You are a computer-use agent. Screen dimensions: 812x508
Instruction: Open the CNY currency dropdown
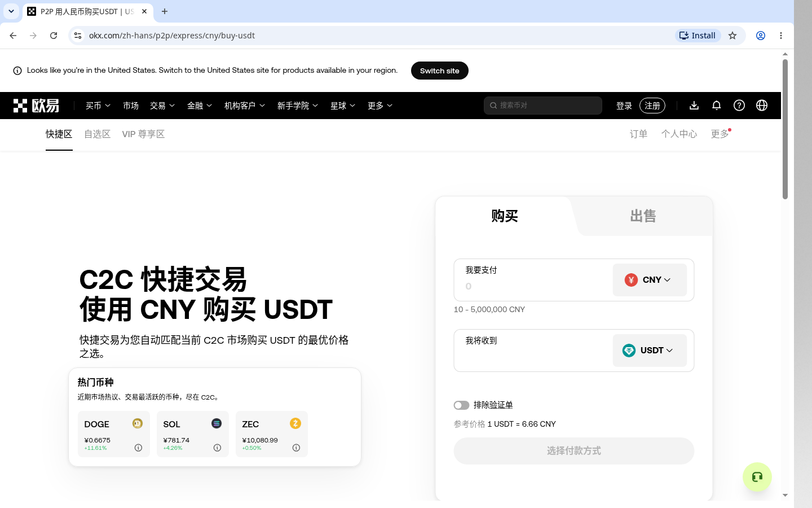tap(650, 280)
